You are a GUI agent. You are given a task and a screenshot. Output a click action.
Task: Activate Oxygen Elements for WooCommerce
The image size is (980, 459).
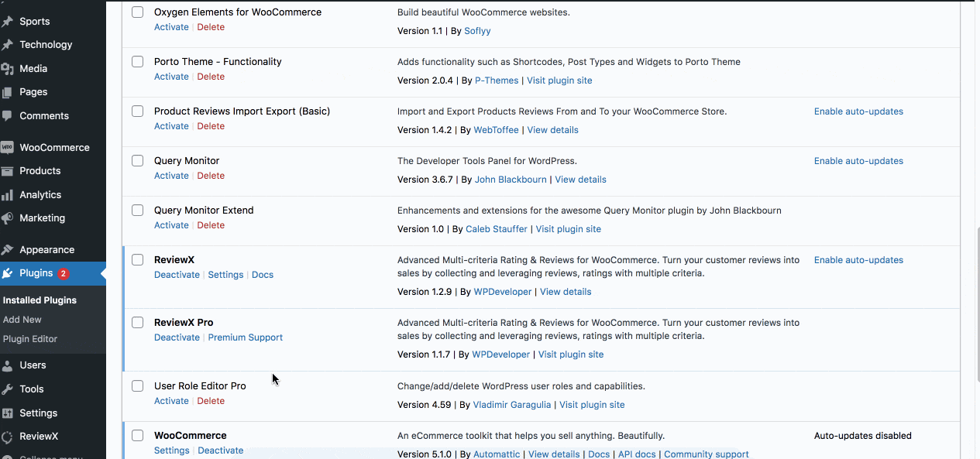click(171, 27)
